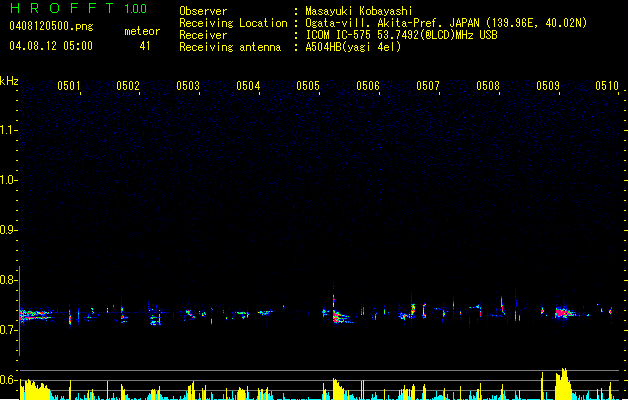Click the 0505 time marker
This screenshot has width=629, height=400.
pyautogui.click(x=308, y=86)
